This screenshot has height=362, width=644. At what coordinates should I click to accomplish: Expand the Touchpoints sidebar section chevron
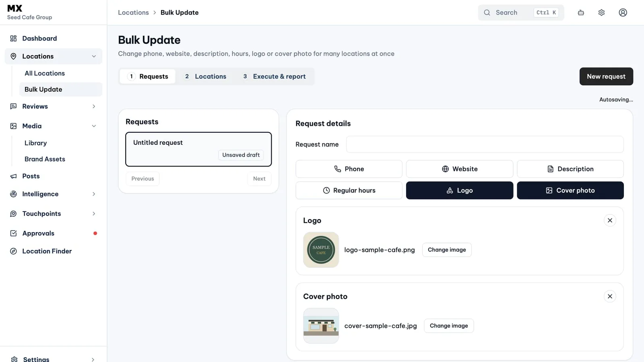click(94, 214)
